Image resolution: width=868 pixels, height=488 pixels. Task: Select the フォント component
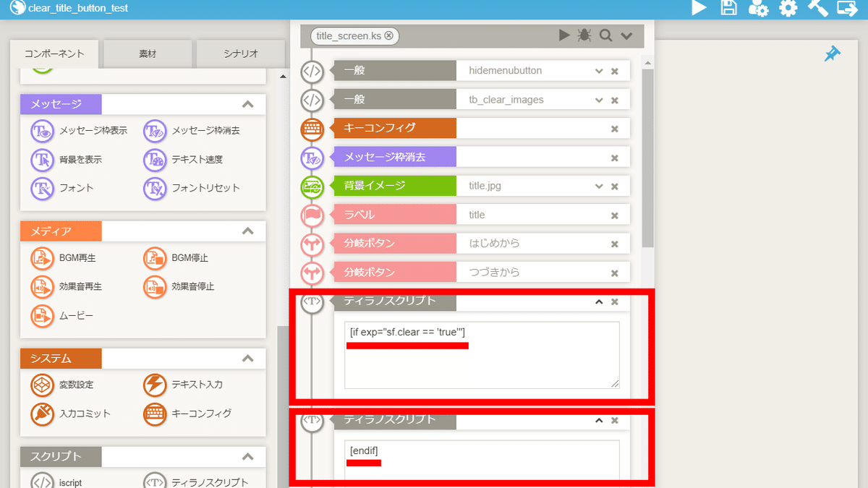[x=62, y=188]
